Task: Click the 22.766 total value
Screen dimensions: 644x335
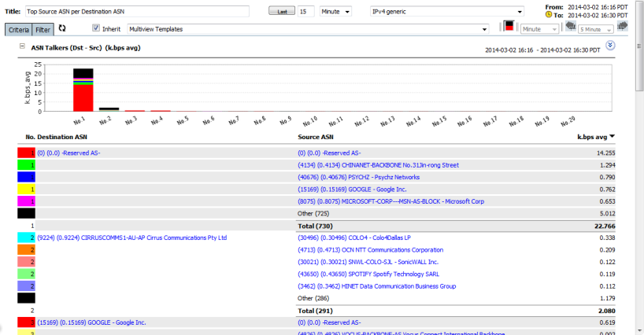Action: tap(605, 226)
